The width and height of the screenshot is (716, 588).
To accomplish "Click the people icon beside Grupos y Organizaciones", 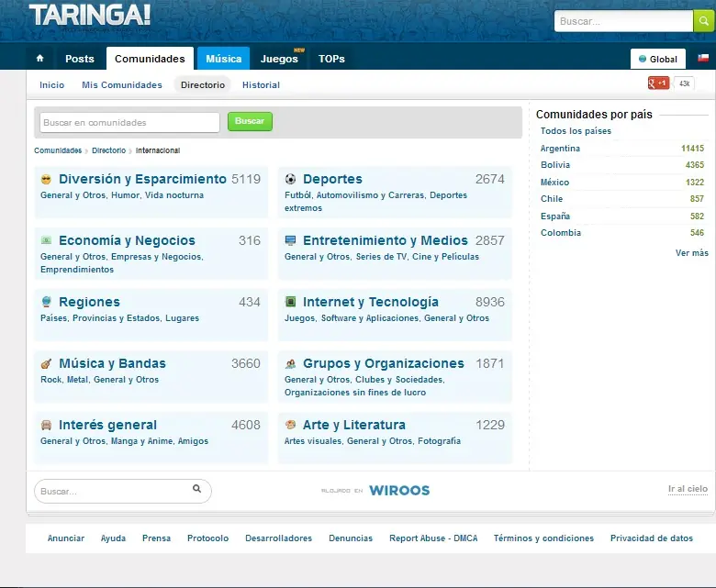I will click(x=290, y=363).
